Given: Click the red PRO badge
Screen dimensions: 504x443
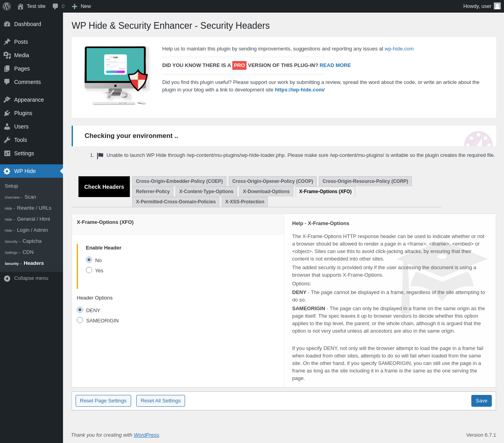Looking at the screenshot, I should coord(239,65).
